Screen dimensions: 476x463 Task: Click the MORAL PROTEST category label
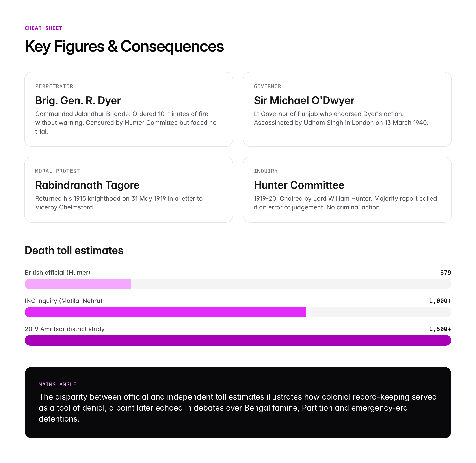click(x=57, y=171)
